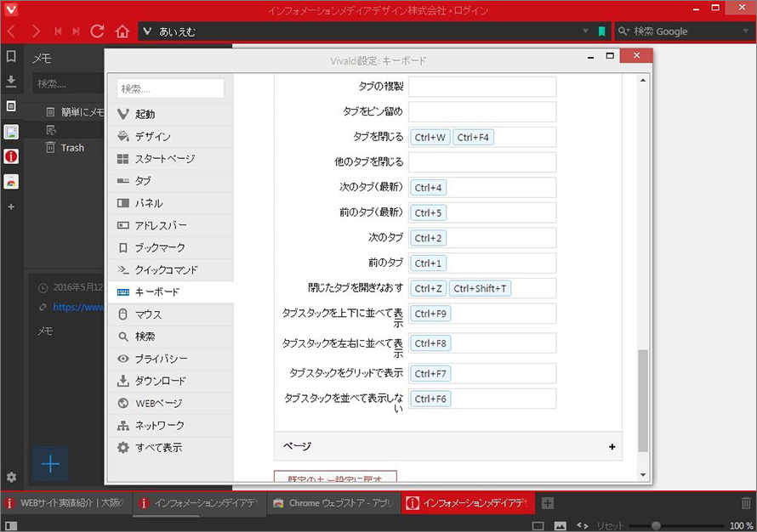Click the address bar showing あいえむ
The width and height of the screenshot is (757, 532).
[362, 31]
